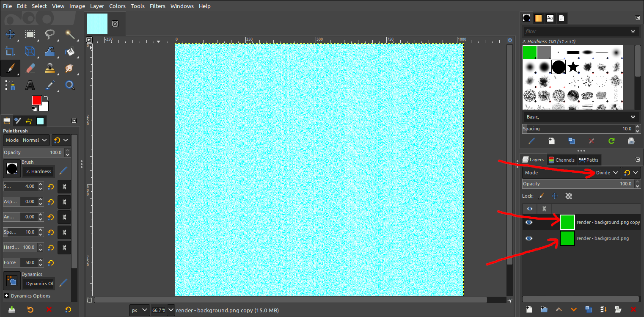The width and height of the screenshot is (644, 317).
Task: Switch to the Channels tab
Action: click(561, 160)
